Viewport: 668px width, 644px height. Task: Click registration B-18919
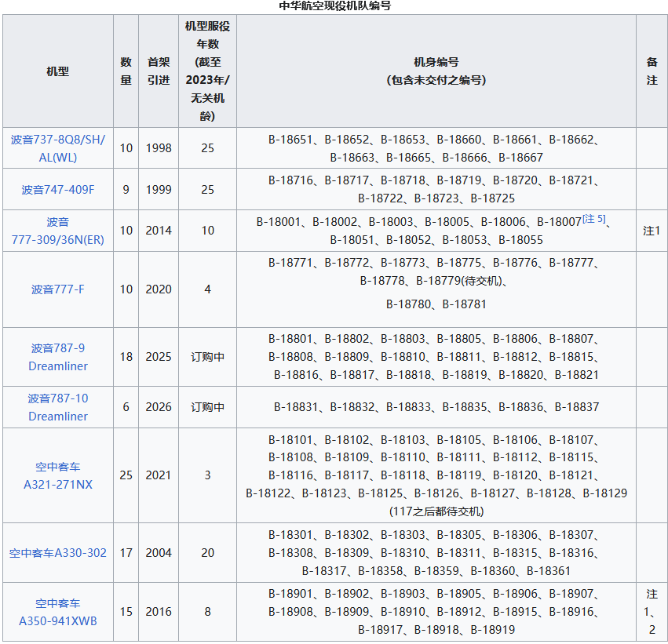point(492,630)
